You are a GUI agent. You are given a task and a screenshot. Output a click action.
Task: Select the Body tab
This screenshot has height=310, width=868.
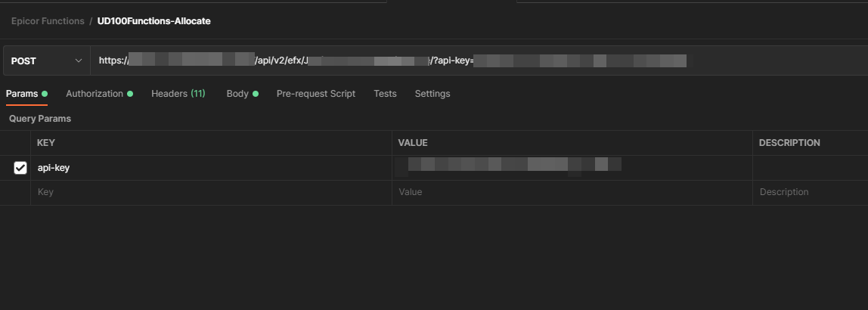(x=237, y=94)
